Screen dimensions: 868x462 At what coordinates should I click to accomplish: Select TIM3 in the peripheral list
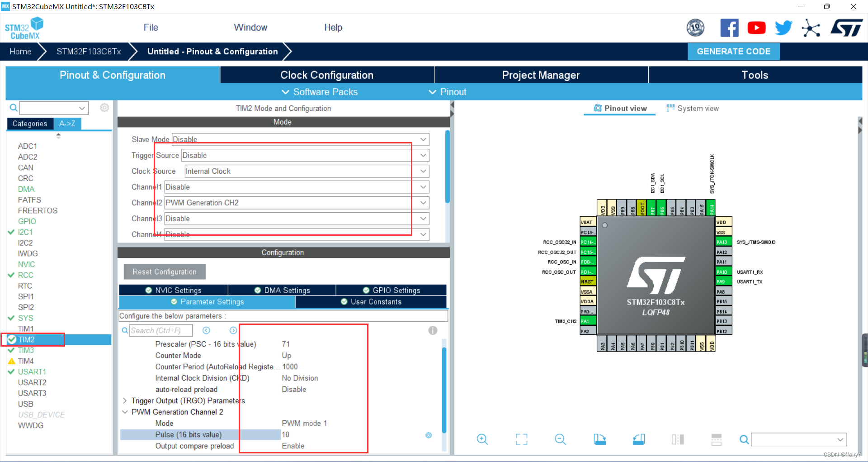point(26,350)
